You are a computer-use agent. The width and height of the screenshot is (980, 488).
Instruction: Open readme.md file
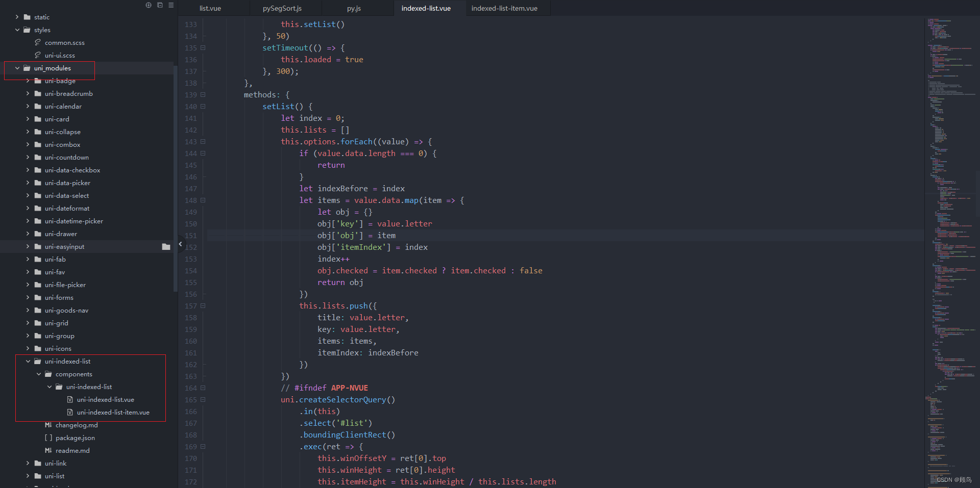click(x=72, y=451)
